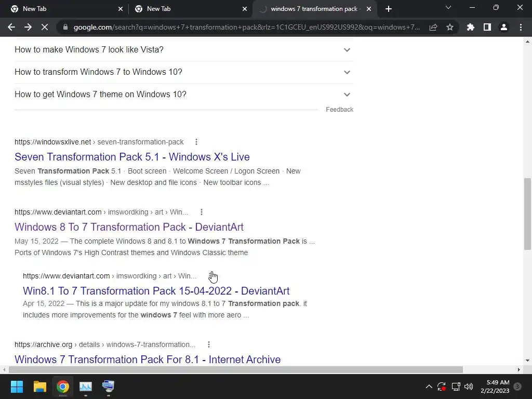The width and height of the screenshot is (532, 399).
Task: Close the first New Tab
Action: pyautogui.click(x=121, y=9)
